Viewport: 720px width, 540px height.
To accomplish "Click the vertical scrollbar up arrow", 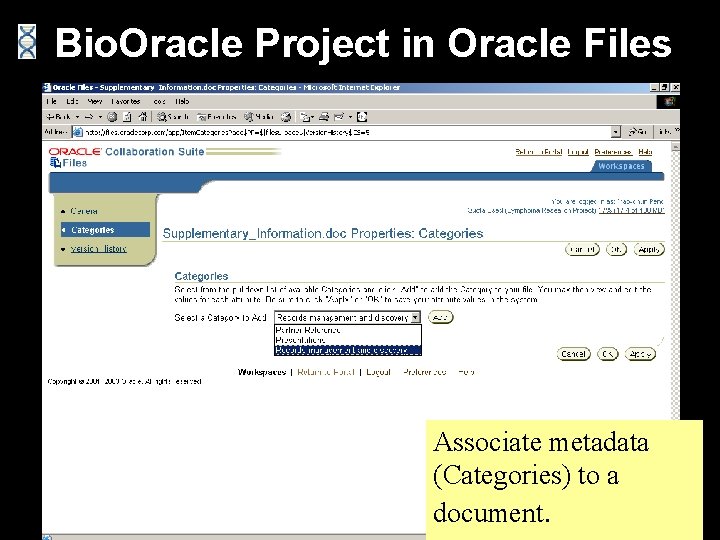I will point(675,146).
